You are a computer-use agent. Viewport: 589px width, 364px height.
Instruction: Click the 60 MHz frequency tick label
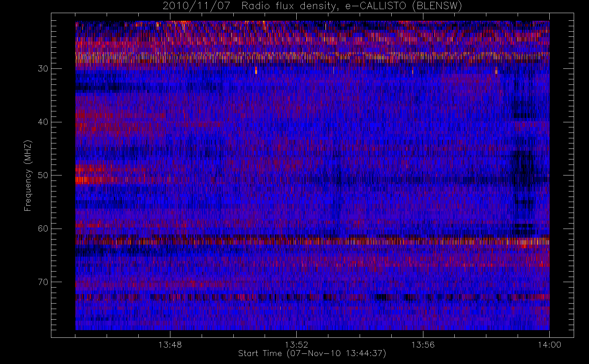(x=43, y=229)
